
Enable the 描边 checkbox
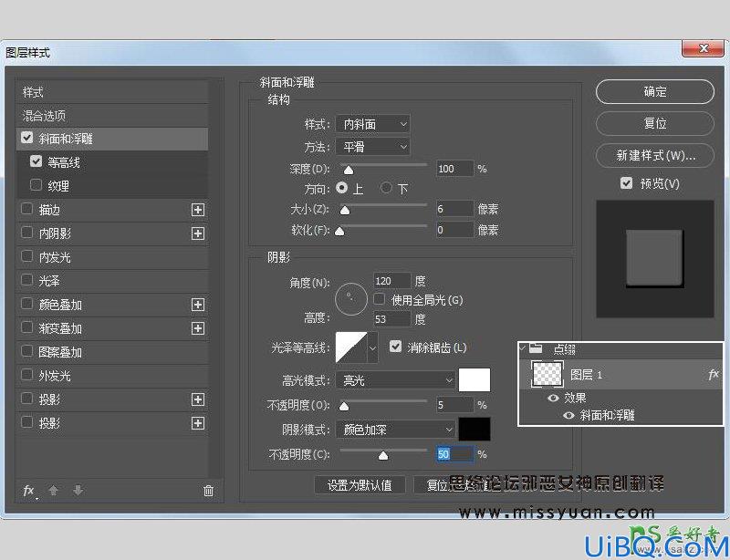pos(27,209)
